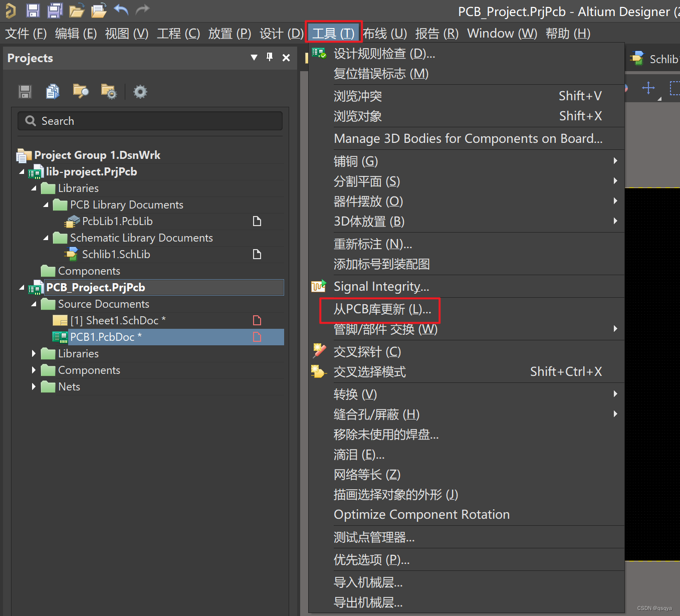
Task: Open the 编辑 (E) menu
Action: (x=76, y=34)
